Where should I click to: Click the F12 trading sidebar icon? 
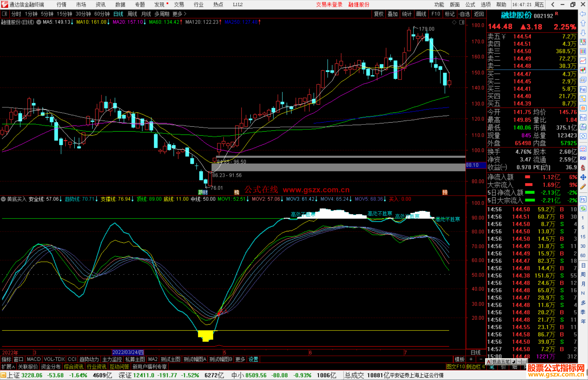point(583,118)
